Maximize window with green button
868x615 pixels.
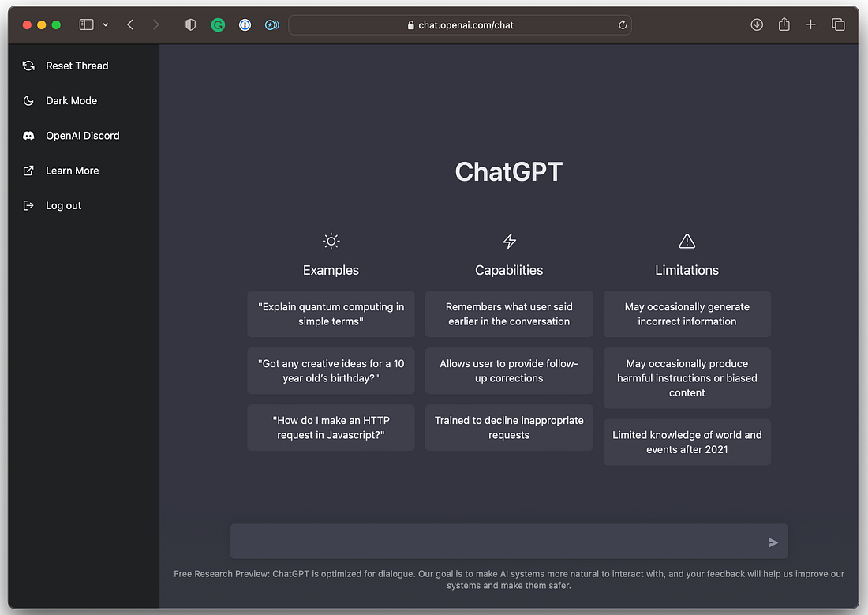[x=56, y=25]
